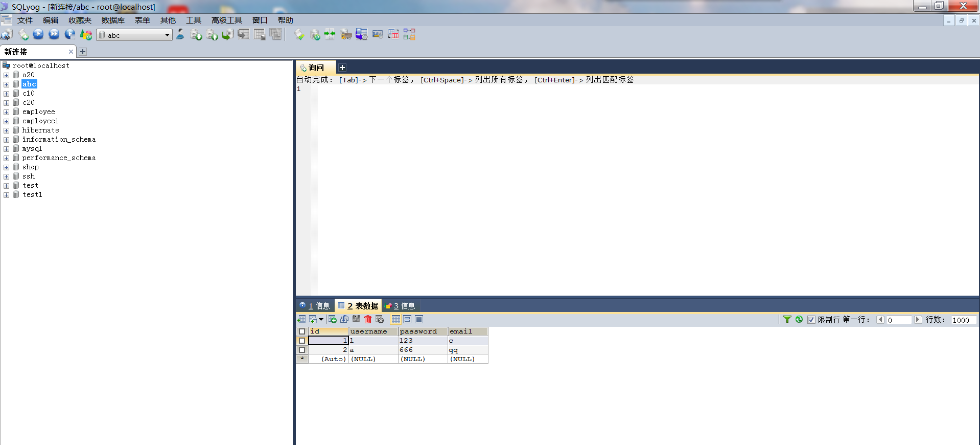Check the row checkbox for id 1
This screenshot has height=445, width=980.
click(x=302, y=341)
